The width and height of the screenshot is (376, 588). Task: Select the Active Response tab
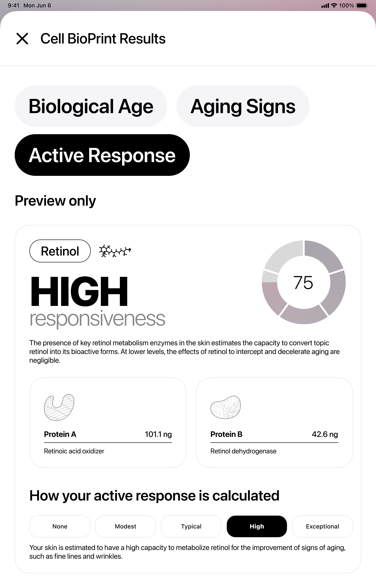coord(102,155)
